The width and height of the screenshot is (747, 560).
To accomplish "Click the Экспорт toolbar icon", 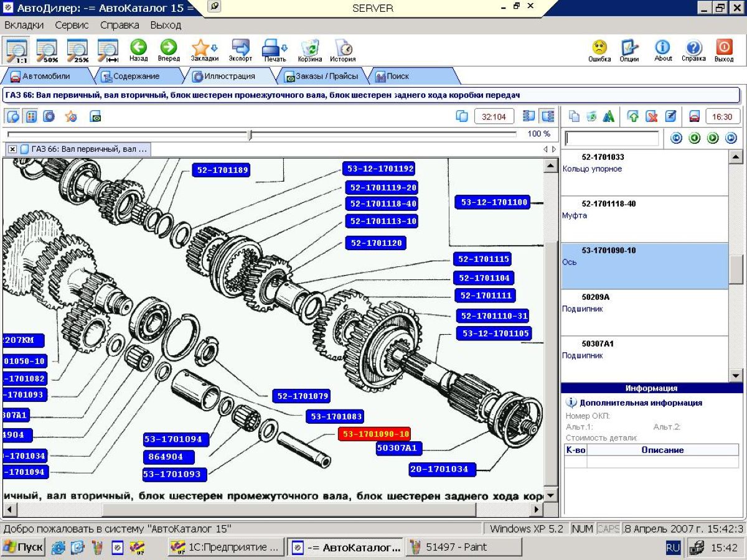I will pos(240,50).
